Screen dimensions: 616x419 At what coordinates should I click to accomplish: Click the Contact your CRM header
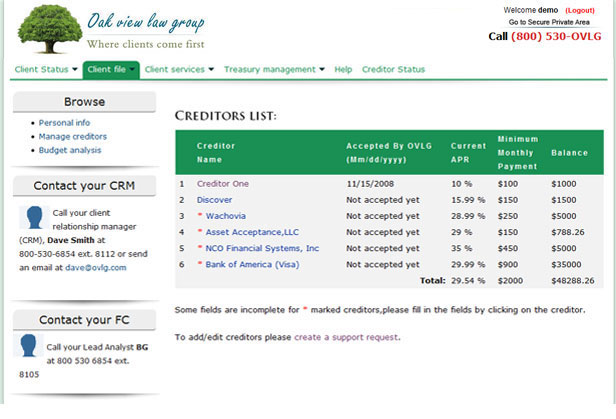click(x=84, y=186)
